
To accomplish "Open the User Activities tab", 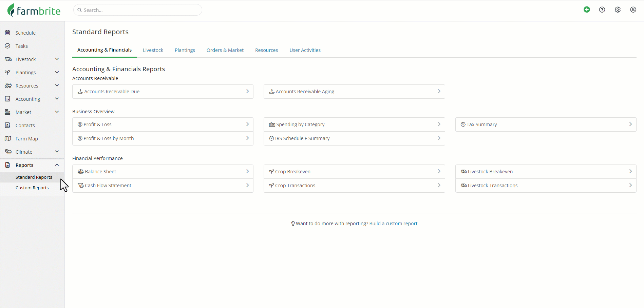I will click(305, 50).
